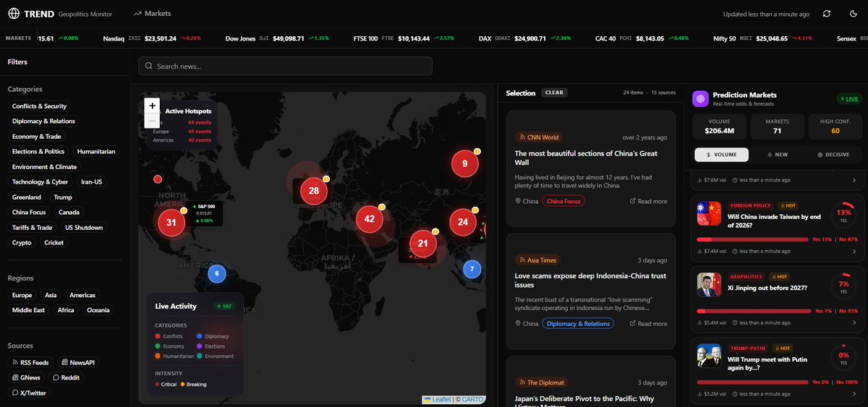Focus the Search news input field
The height and width of the screenshot is (407, 868).
click(x=285, y=66)
